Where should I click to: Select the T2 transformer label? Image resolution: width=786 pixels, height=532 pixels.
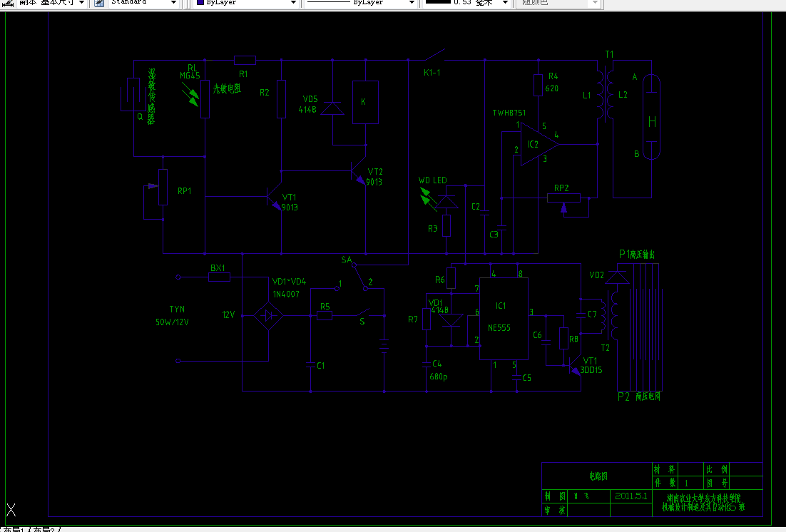click(x=605, y=348)
